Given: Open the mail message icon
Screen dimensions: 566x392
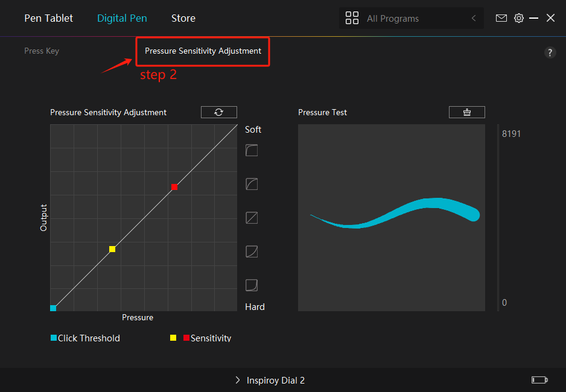Looking at the screenshot, I should tap(501, 18).
